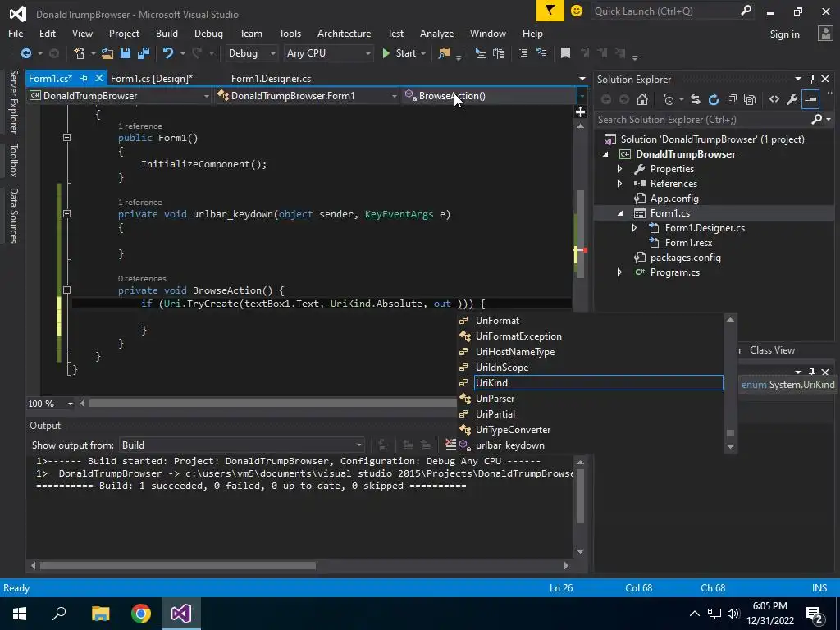Click the Save All toolbar icon
The image size is (840, 630).
tap(143, 53)
